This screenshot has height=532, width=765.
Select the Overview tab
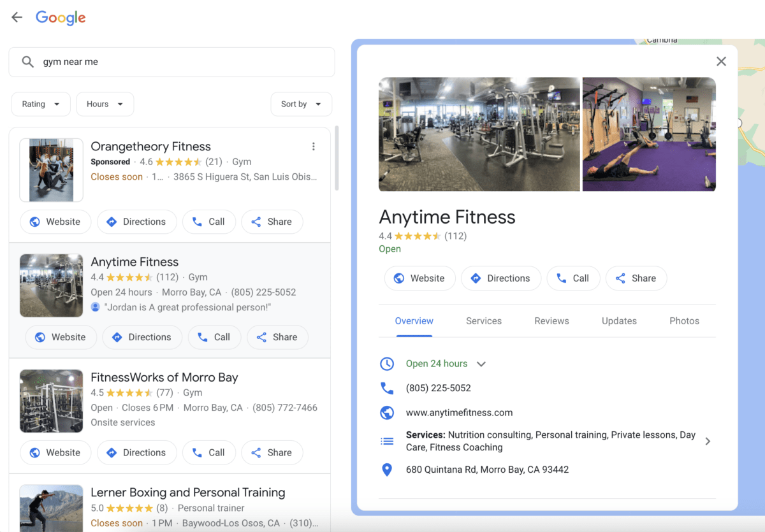[x=414, y=321]
